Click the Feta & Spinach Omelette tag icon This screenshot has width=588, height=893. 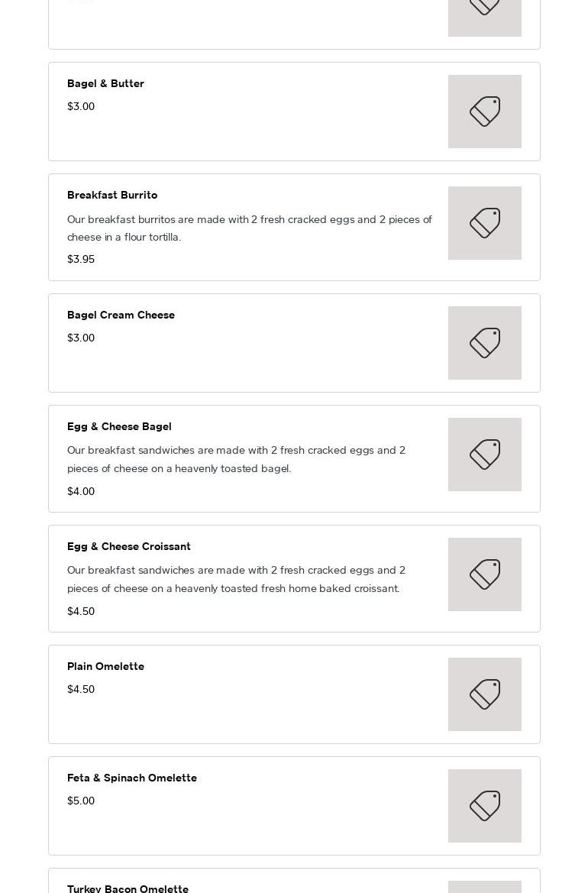coord(484,806)
